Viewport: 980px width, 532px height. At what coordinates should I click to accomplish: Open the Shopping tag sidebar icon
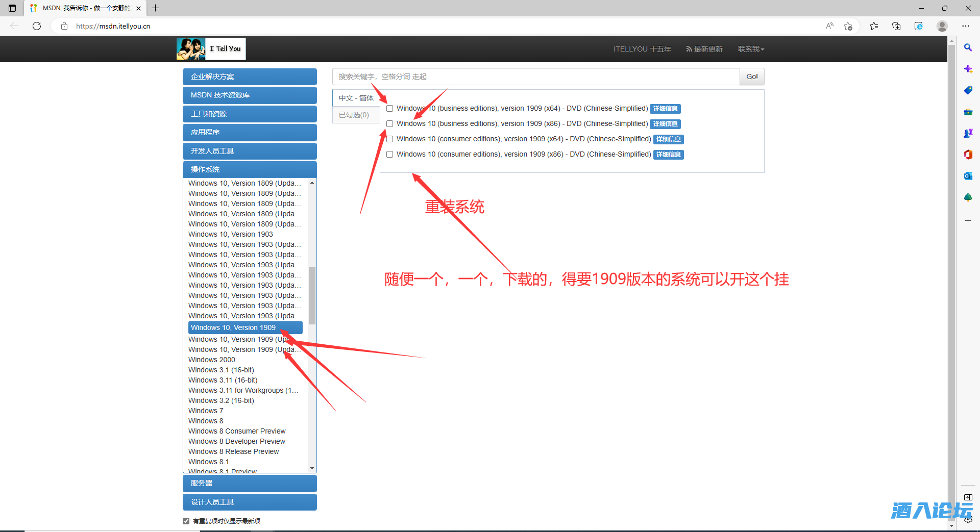click(x=968, y=90)
